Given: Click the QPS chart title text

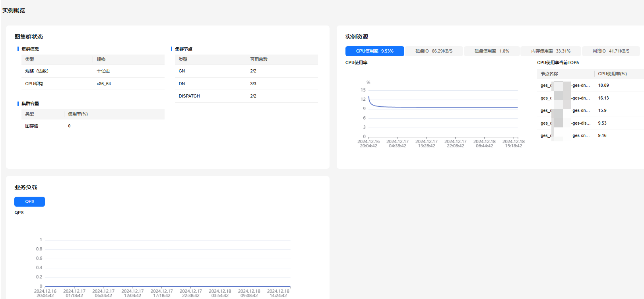Looking at the screenshot, I should point(19,213).
